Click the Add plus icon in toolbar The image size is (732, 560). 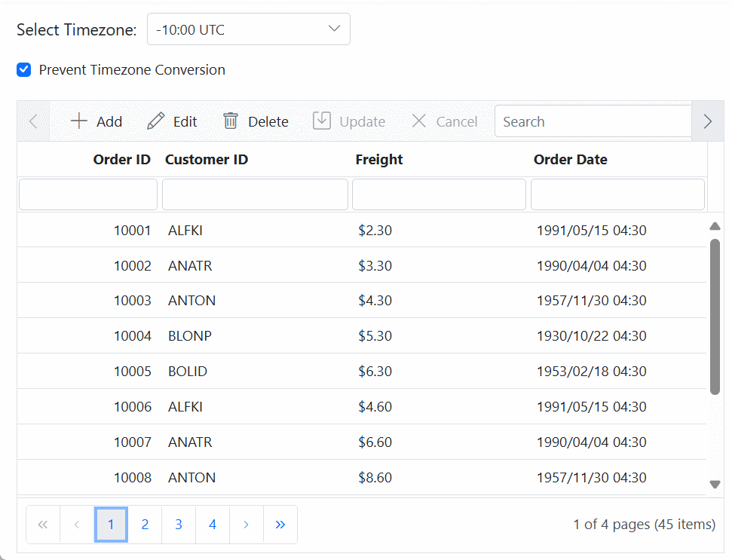click(x=78, y=121)
